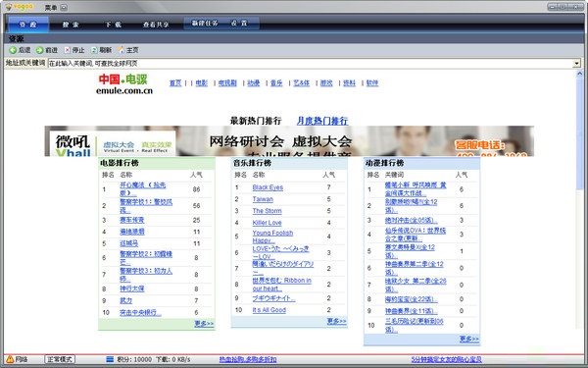
Task: Open the 游戏 navigation link
Action: [326, 82]
